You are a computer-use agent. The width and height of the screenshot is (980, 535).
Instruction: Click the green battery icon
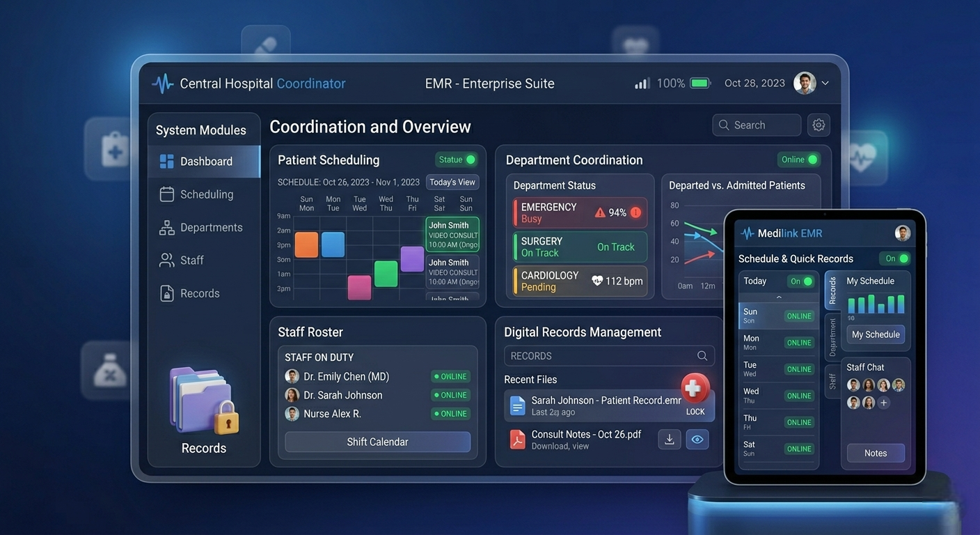(x=700, y=84)
